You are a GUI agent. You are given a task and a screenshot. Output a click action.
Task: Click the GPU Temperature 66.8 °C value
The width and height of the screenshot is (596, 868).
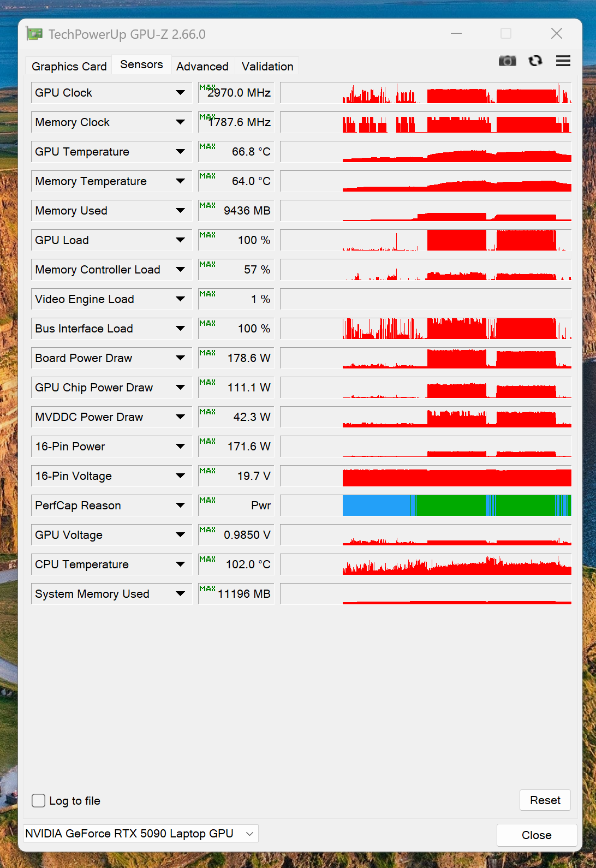tap(236, 152)
